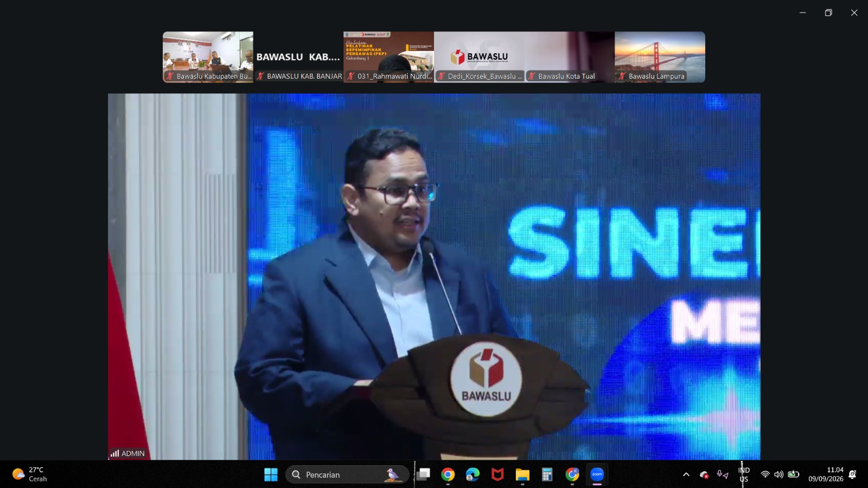Viewport: 868px width, 488px height.
Task: Select the BAWASLU KAB. BANJAR participant tile
Action: (298, 57)
